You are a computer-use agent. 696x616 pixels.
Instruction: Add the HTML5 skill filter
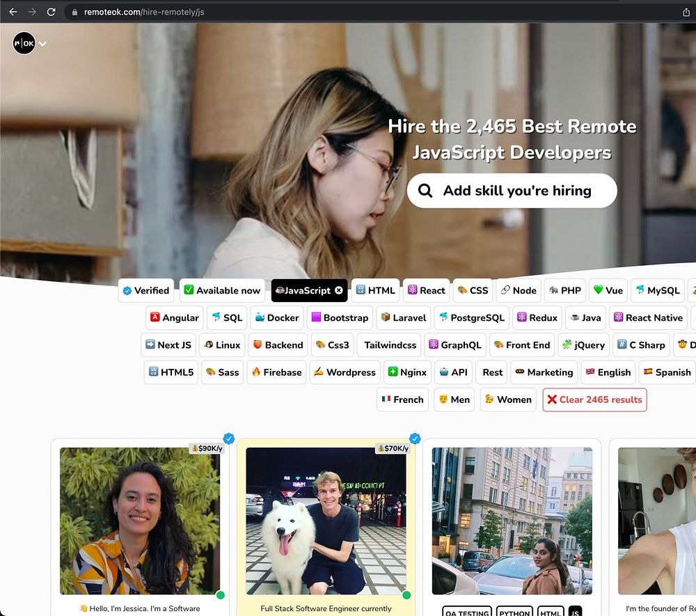[171, 372]
